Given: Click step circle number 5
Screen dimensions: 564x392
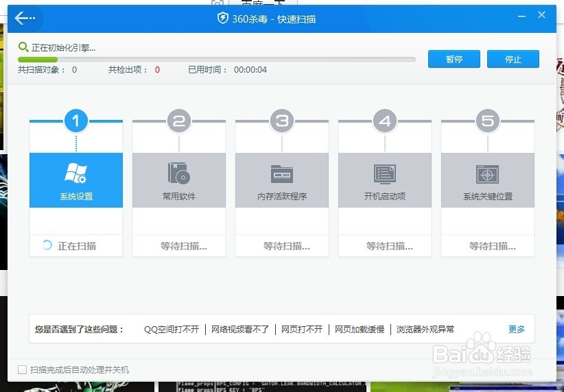Looking at the screenshot, I should [x=487, y=121].
